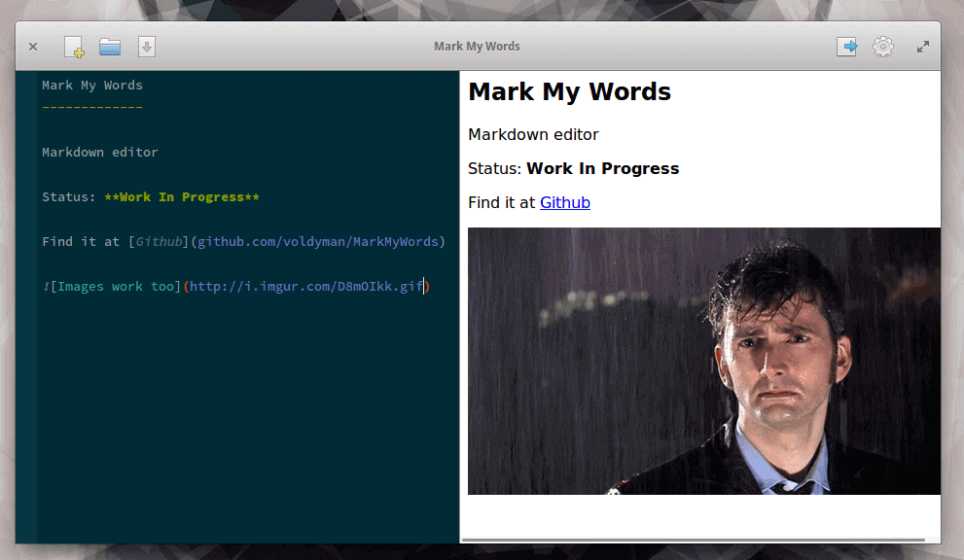The width and height of the screenshot is (964, 560).
Task: Click the rainy GIF image in the preview
Action: tap(703, 361)
